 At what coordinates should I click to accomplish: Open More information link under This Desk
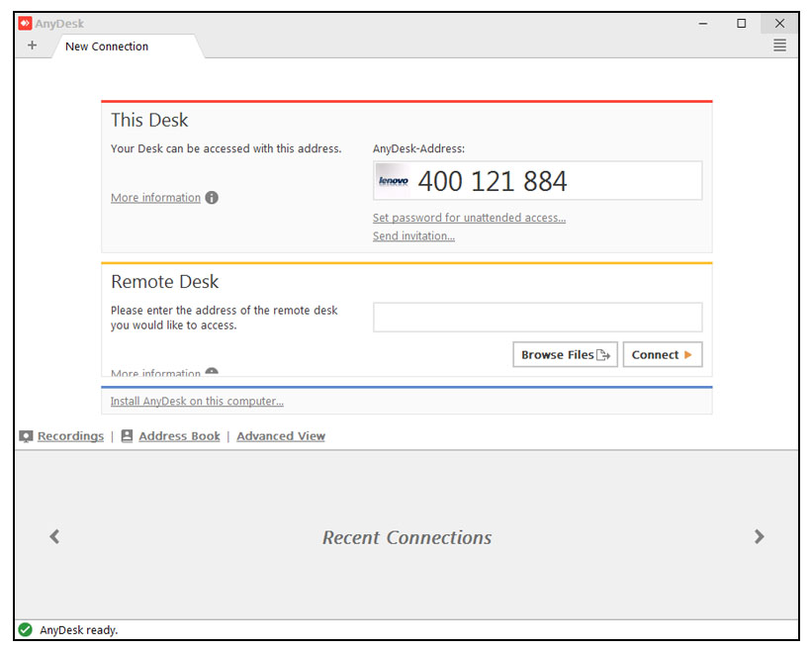[x=155, y=198]
